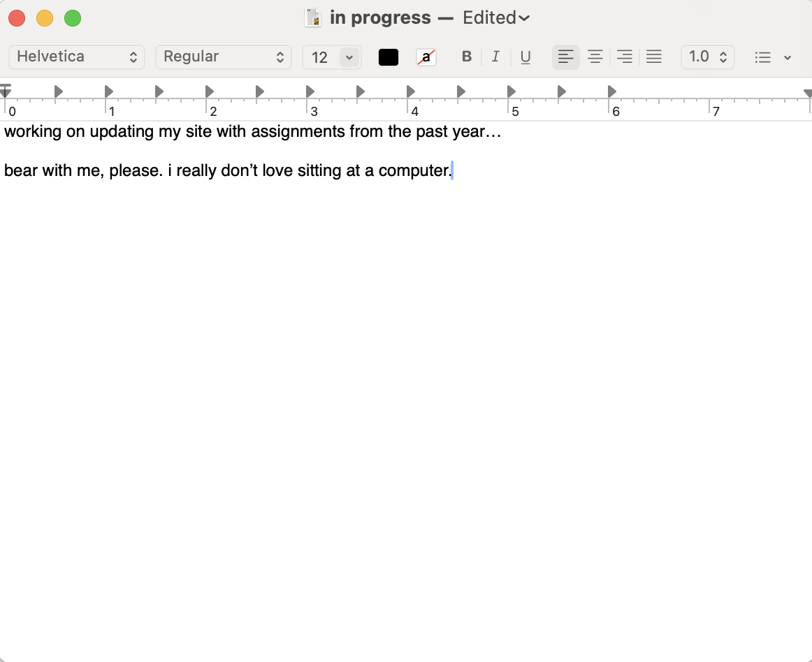The image size is (812, 662).
Task: Expand the font size dropdown arrow
Action: [349, 57]
